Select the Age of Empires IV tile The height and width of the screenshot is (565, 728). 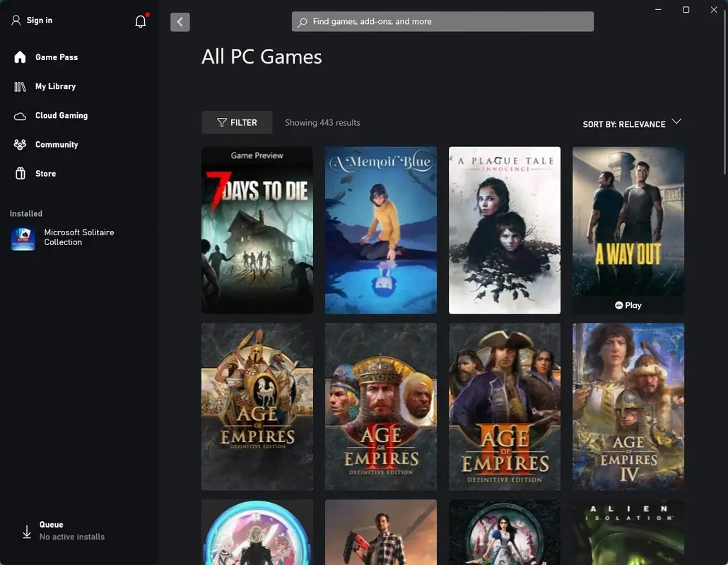pyautogui.click(x=628, y=406)
